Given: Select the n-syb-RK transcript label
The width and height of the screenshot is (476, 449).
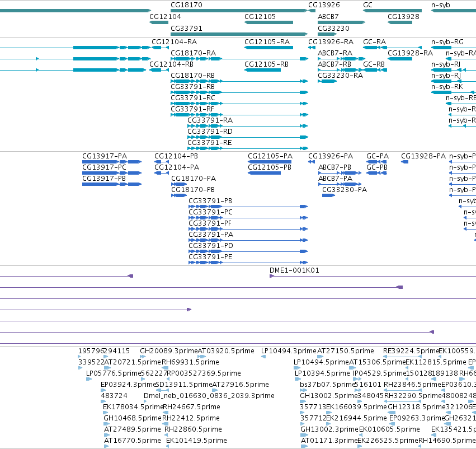Looking at the screenshot, I should tap(447, 87).
